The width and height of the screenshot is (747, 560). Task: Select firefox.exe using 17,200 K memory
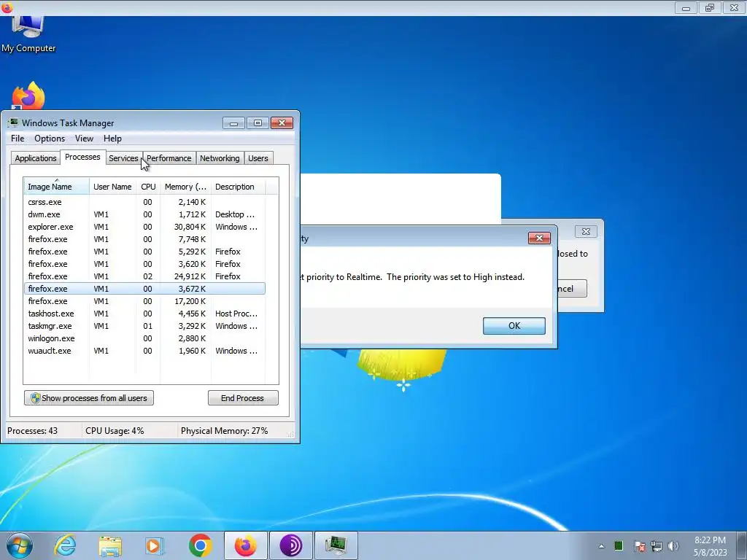tap(144, 301)
